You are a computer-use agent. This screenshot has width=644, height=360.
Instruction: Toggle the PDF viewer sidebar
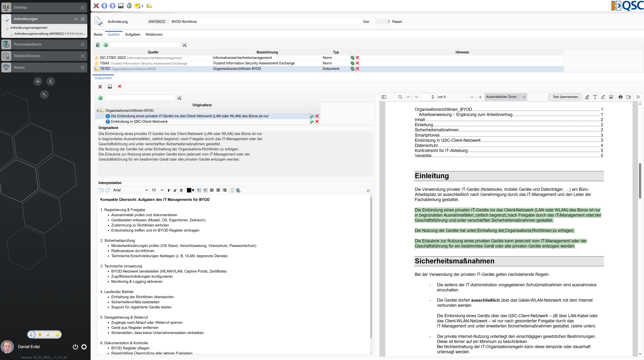pyautogui.click(x=384, y=97)
